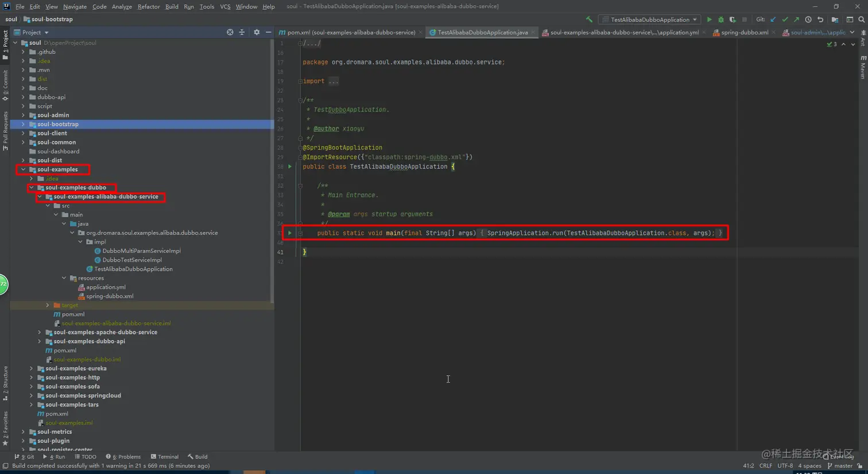
Task: Open the TODO tool window button
Action: (86, 457)
